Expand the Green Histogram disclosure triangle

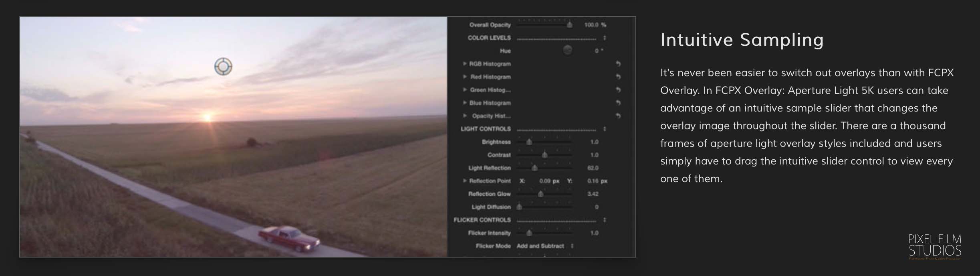tap(465, 89)
